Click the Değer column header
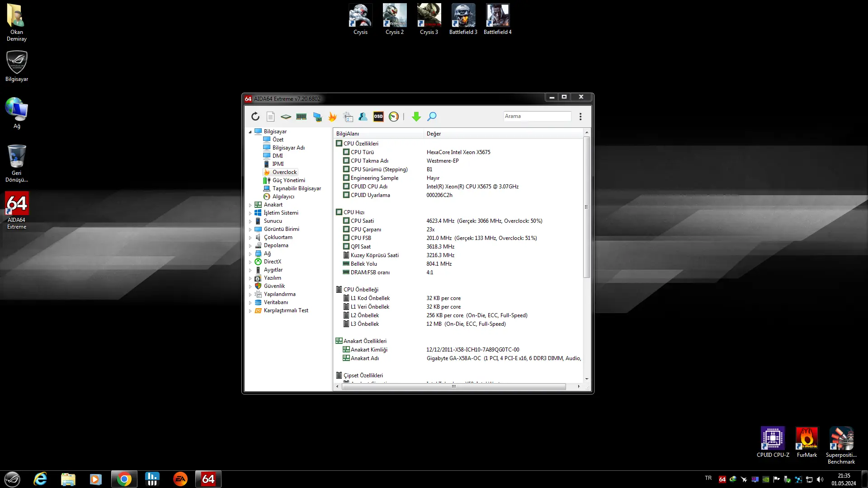868x488 pixels. [x=503, y=134]
